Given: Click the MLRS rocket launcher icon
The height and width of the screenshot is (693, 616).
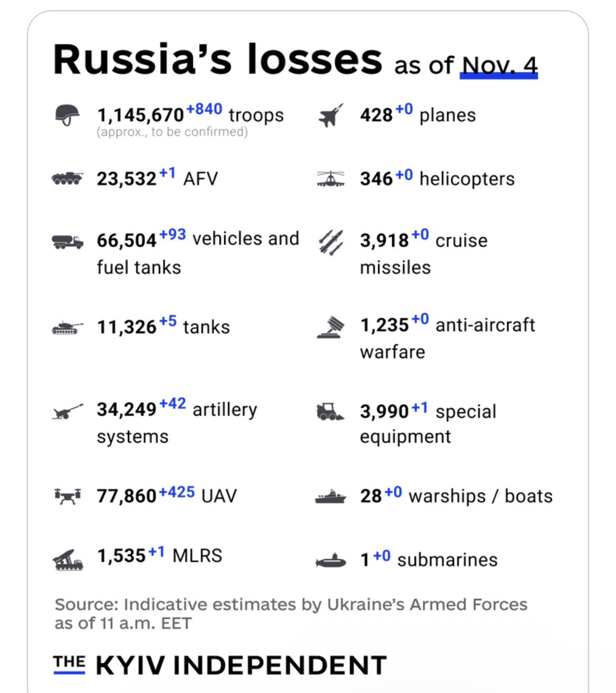Looking at the screenshot, I should point(67,559).
